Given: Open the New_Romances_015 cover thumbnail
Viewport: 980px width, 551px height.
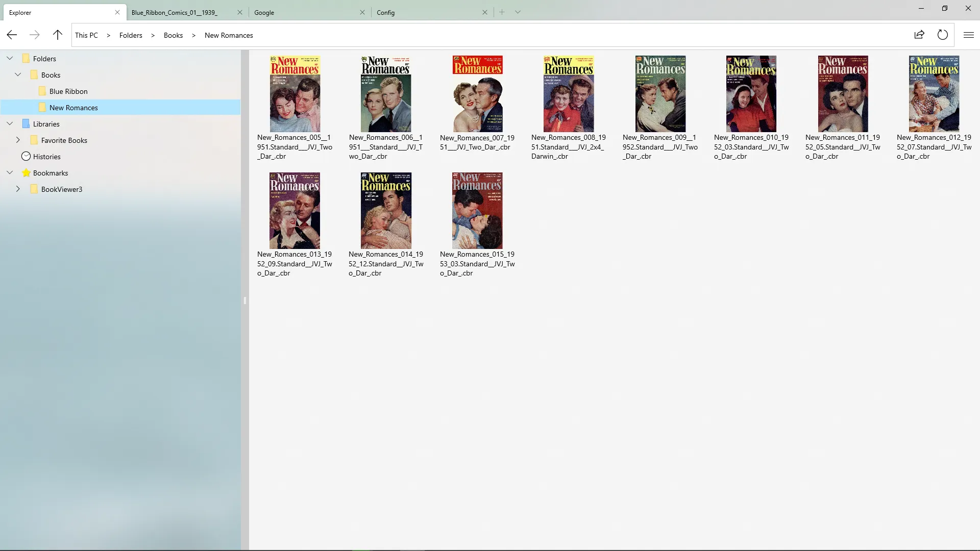Looking at the screenshot, I should point(477,210).
